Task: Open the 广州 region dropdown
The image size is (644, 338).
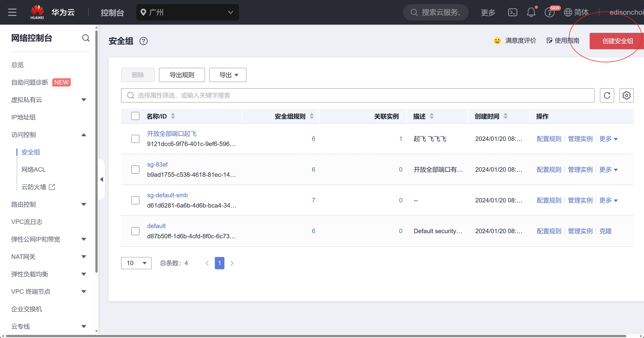Action: click(187, 12)
